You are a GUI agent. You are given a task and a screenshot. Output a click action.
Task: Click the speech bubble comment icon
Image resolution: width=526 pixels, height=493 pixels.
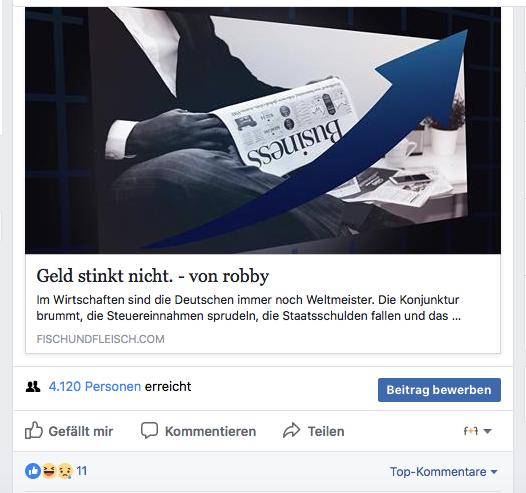(x=149, y=430)
